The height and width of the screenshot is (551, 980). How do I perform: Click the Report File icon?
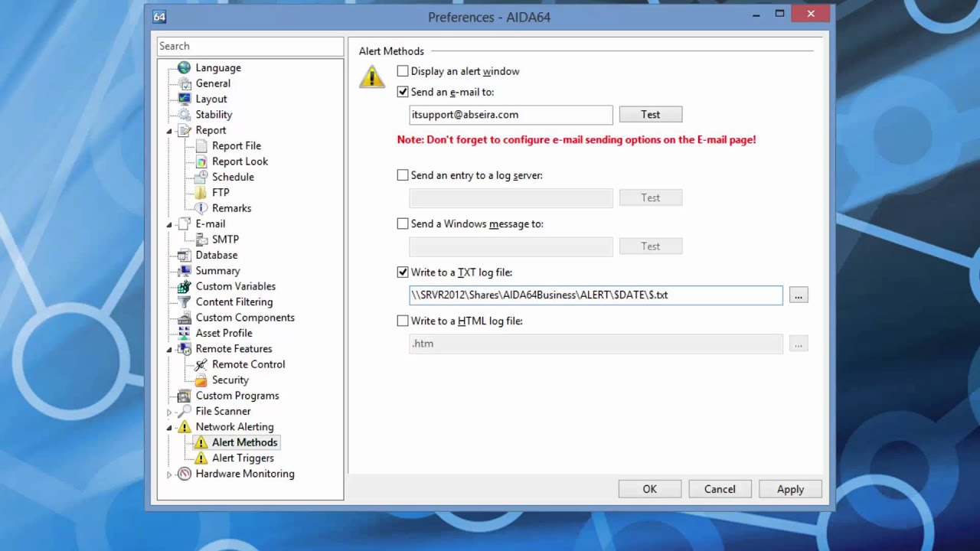[x=201, y=145]
